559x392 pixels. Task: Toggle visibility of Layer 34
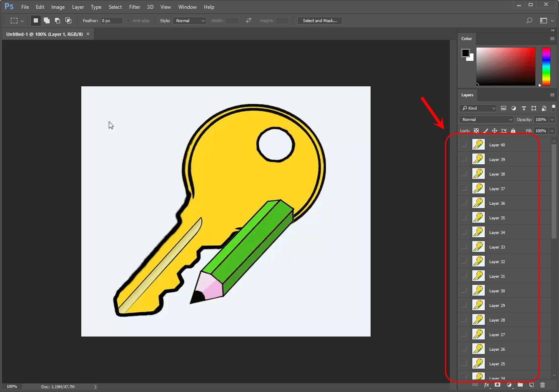464,232
